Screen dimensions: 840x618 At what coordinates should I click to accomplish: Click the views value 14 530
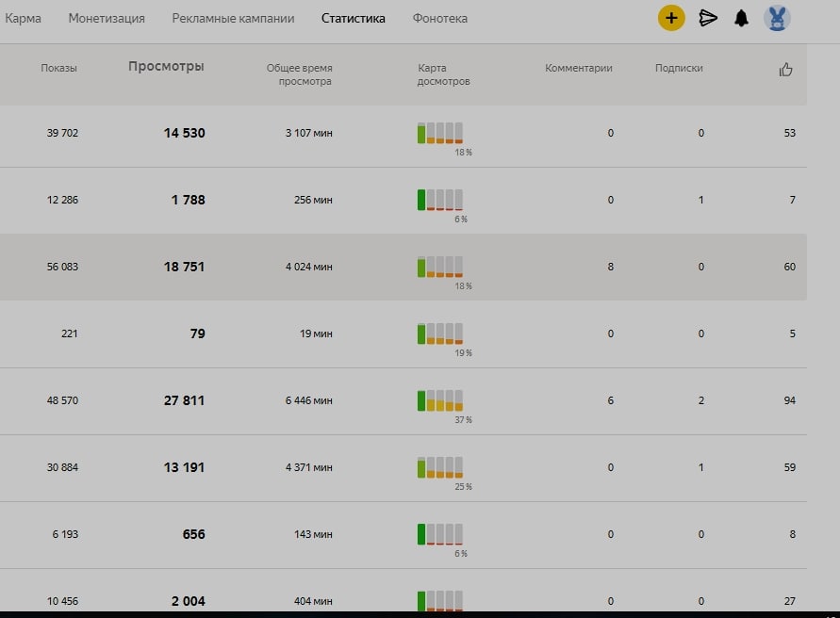point(184,133)
